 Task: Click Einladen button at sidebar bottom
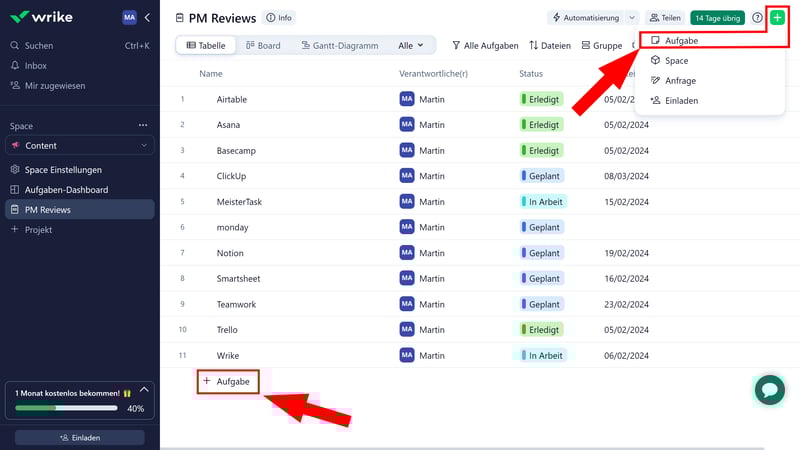(x=79, y=438)
